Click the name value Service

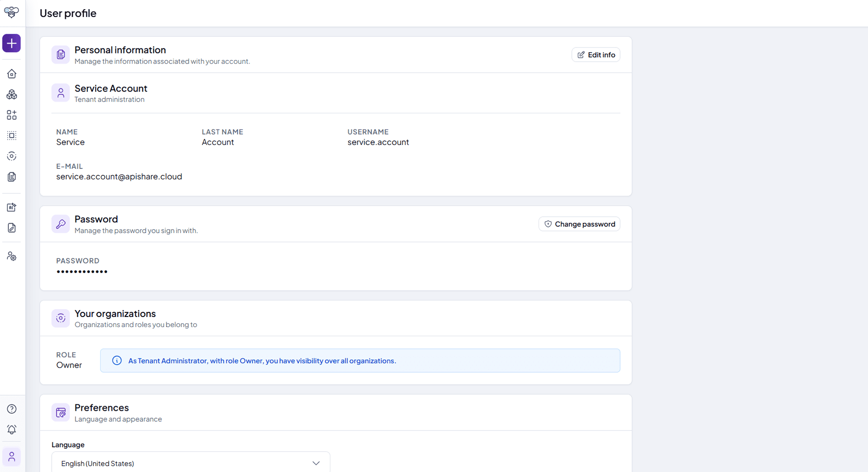click(x=70, y=142)
